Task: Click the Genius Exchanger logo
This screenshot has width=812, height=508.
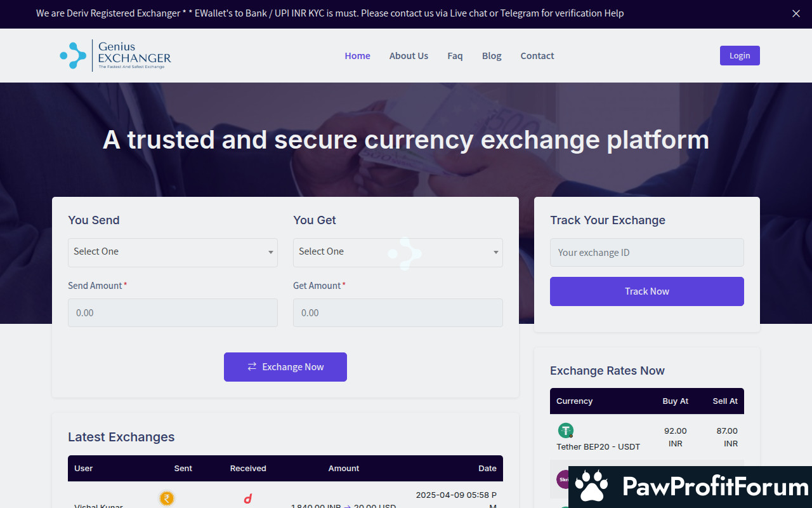Action: [115, 55]
